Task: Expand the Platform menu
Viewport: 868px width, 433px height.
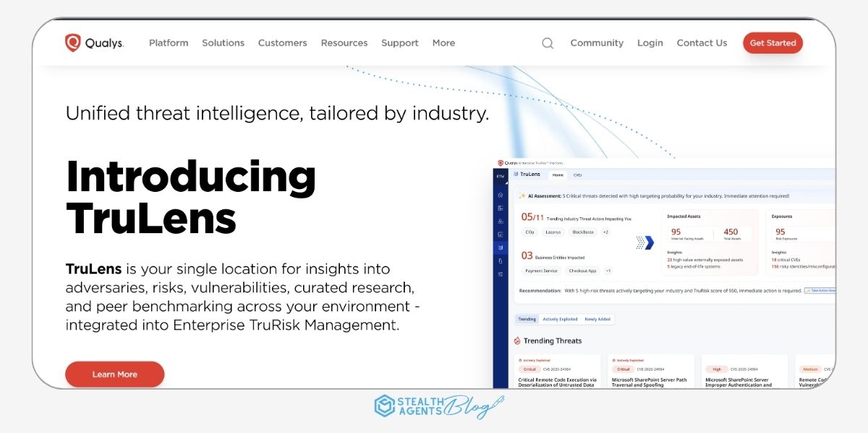Action: tap(169, 43)
